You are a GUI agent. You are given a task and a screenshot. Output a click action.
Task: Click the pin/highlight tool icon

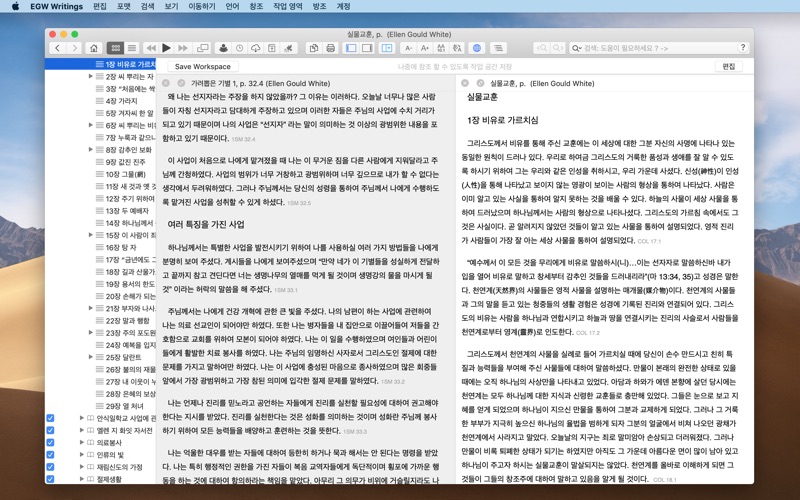(288, 48)
